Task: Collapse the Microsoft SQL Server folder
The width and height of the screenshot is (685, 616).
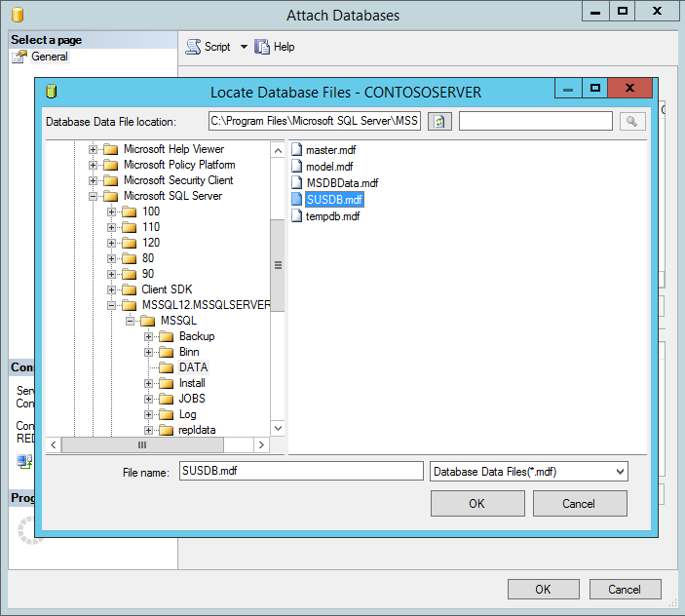Action: tap(93, 196)
